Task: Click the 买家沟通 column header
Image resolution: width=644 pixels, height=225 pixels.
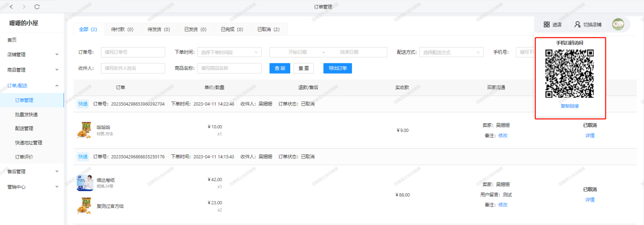Action: coord(496,87)
